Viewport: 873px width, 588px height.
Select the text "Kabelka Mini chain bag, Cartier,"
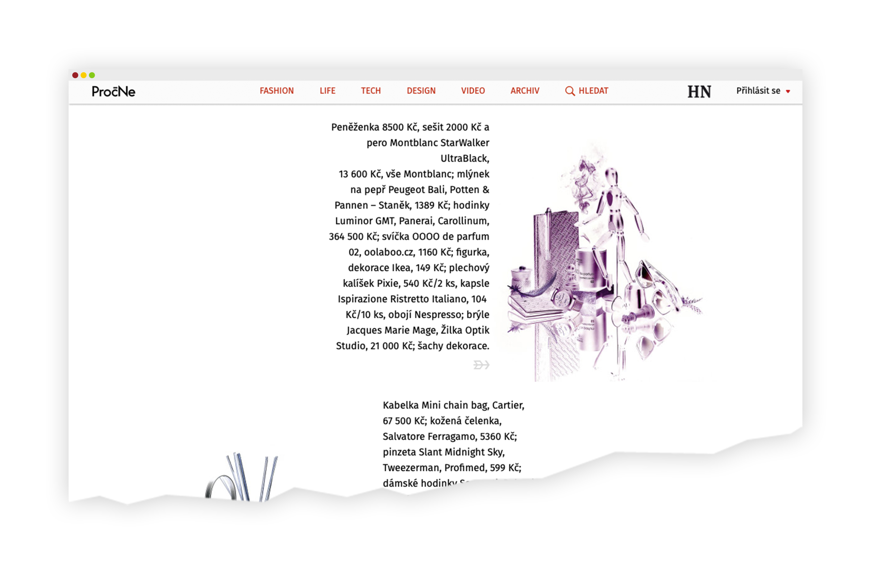click(x=453, y=405)
